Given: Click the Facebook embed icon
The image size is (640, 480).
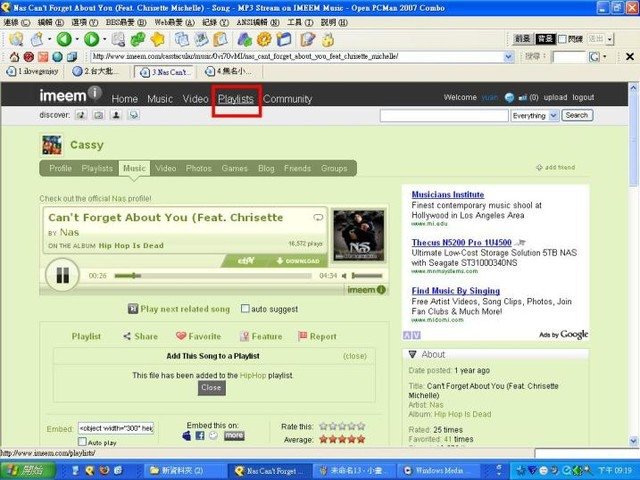Looking at the screenshot, I should coord(200,436).
